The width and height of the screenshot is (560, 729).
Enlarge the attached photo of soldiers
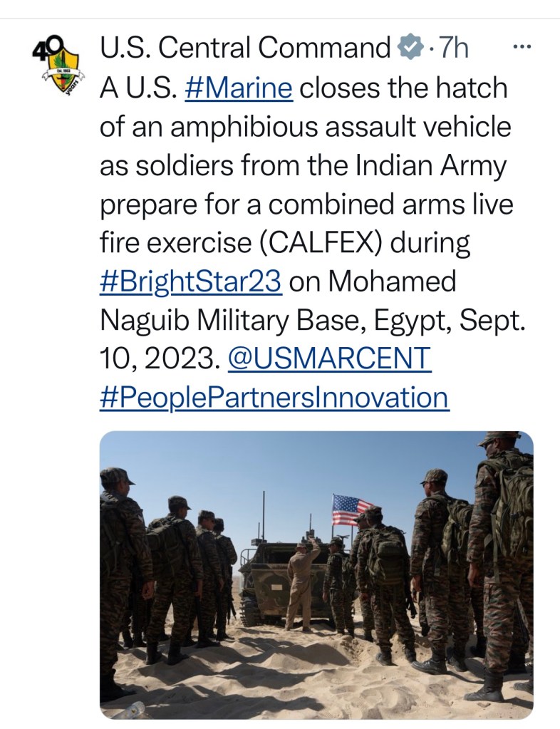point(316,574)
